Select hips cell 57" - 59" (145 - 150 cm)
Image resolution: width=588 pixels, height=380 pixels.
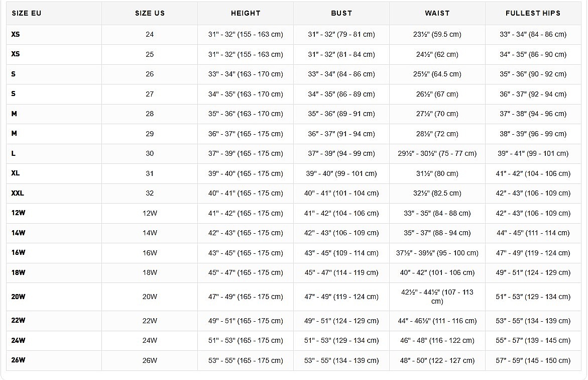point(533,360)
